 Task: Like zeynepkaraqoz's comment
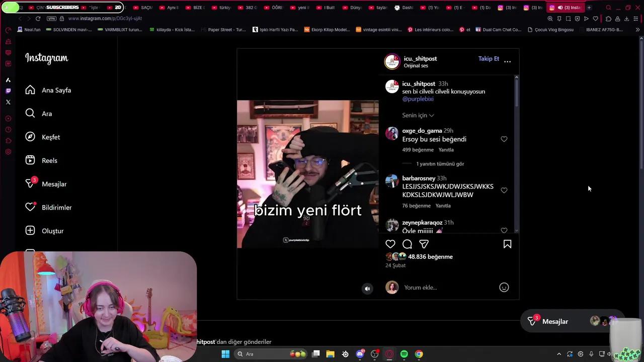[x=504, y=230]
